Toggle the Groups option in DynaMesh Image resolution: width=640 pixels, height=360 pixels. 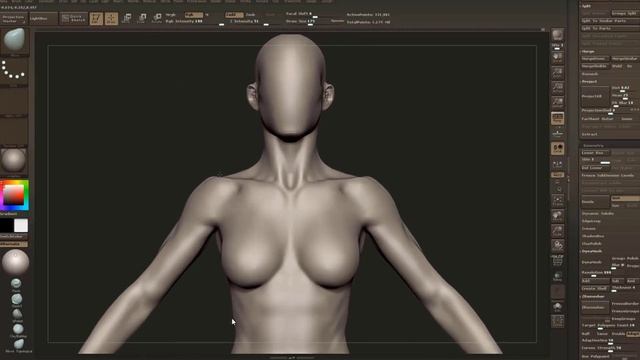coord(619,259)
